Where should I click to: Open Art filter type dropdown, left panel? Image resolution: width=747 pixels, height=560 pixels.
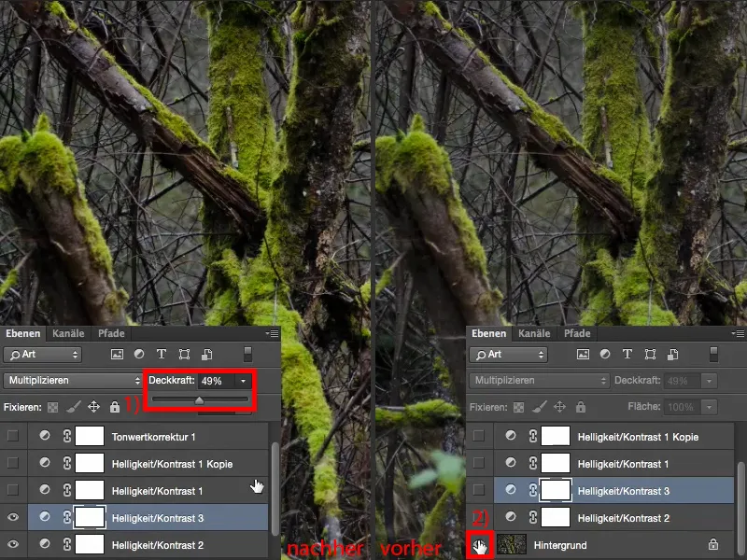pyautogui.click(x=42, y=355)
